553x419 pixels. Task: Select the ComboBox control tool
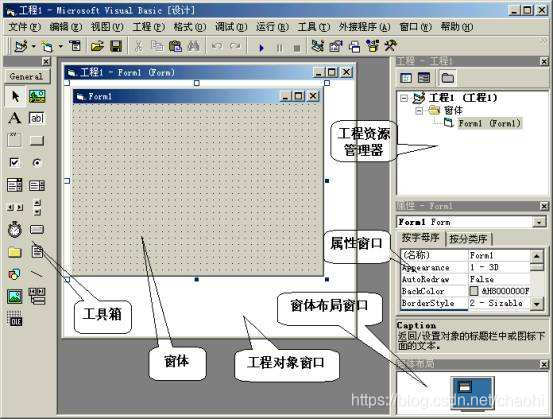[x=15, y=185]
